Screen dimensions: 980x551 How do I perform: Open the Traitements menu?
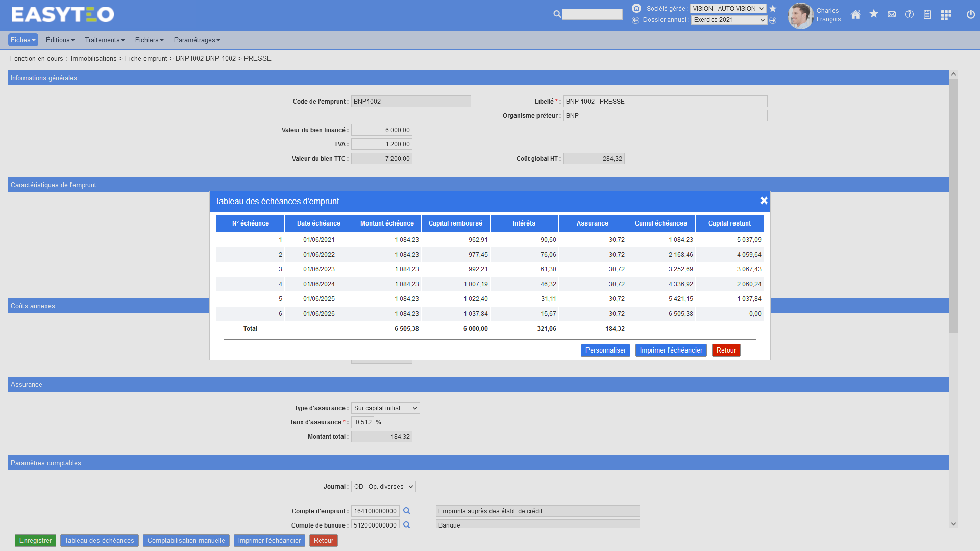click(105, 40)
